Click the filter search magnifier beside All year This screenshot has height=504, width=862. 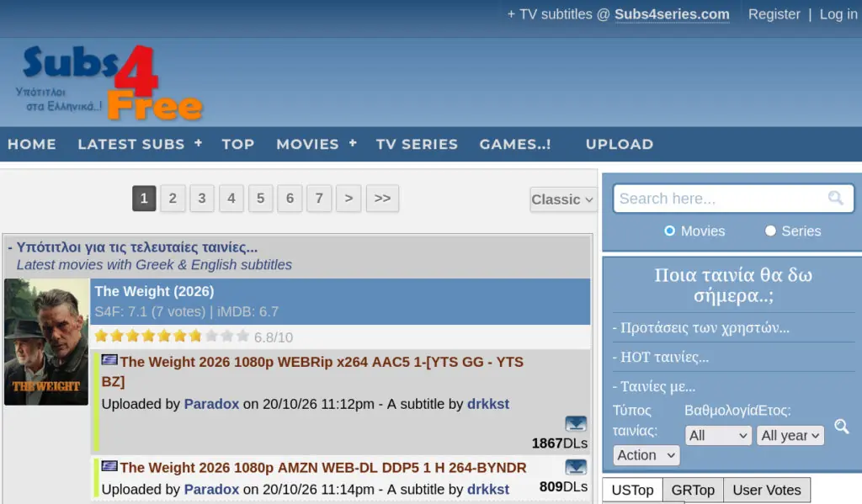841,427
